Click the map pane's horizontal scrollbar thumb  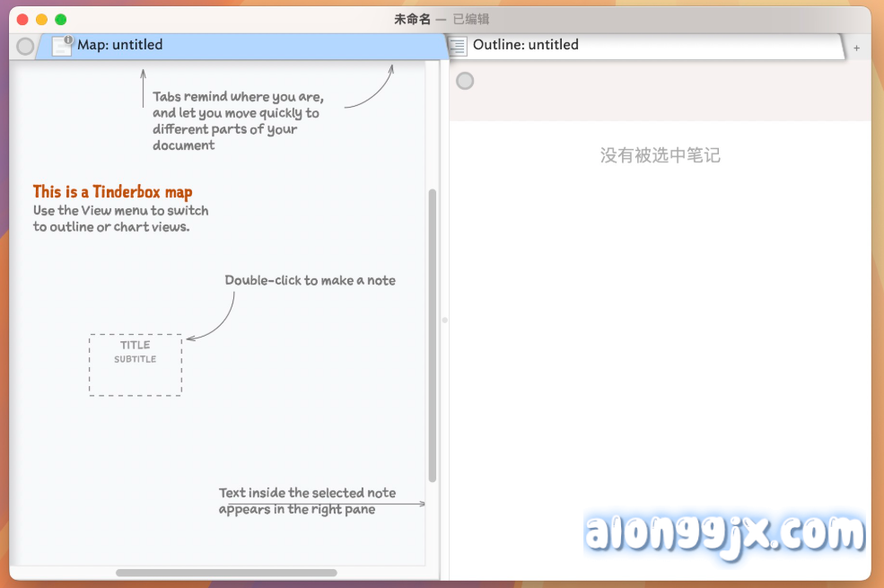226,573
